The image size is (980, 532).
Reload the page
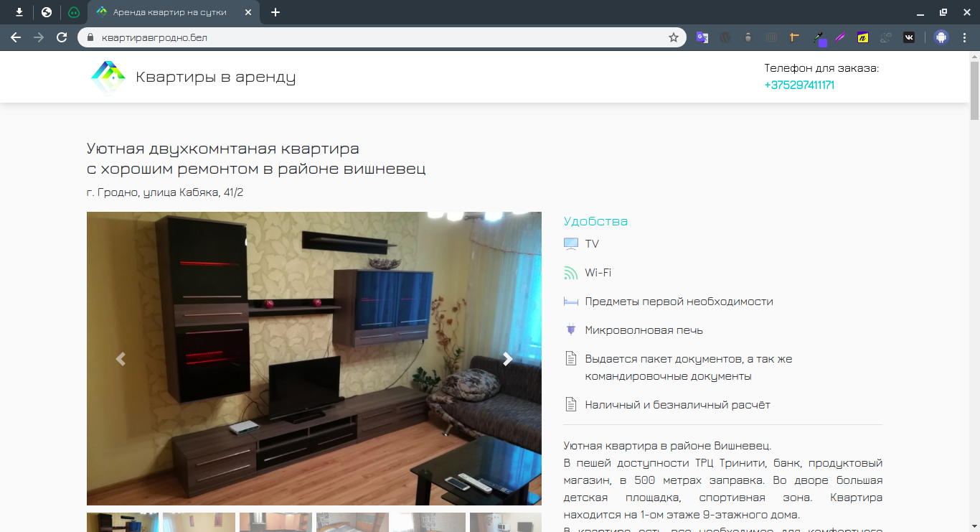[x=62, y=37]
